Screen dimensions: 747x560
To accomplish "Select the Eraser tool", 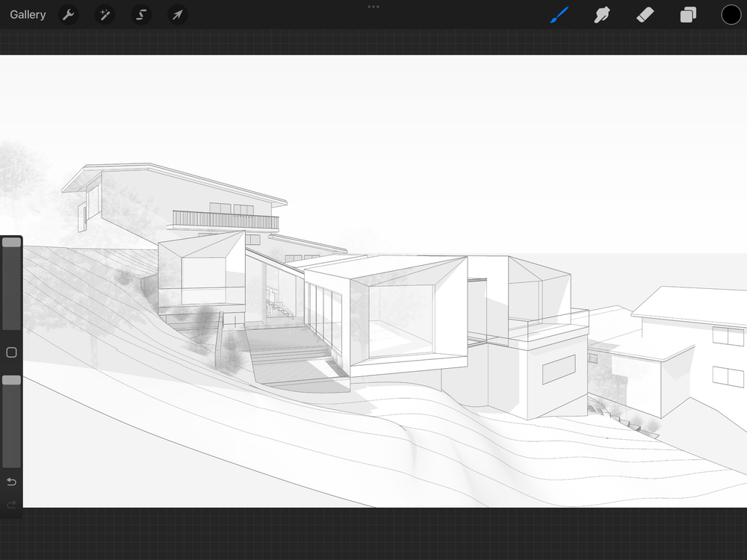I will pos(645,14).
